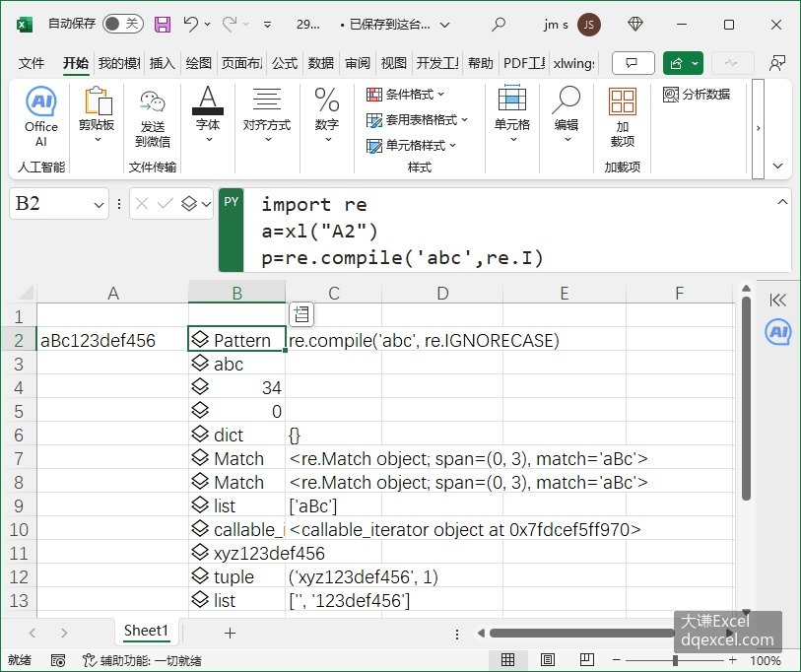Click the formula bar Cancel X icon

pyautogui.click(x=142, y=204)
